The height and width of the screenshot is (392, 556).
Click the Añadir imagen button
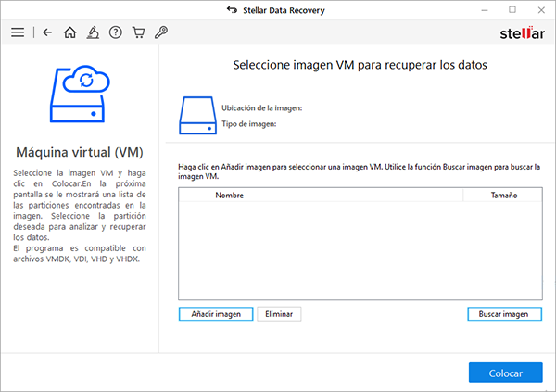coord(216,314)
